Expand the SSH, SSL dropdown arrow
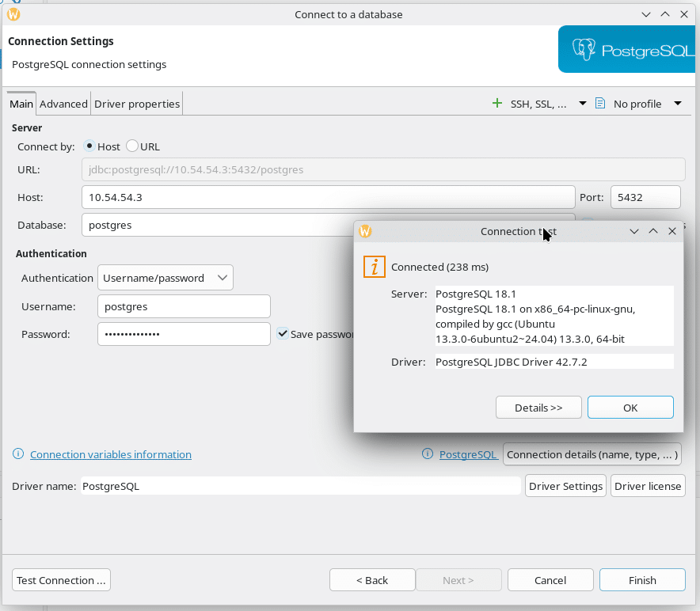The height and width of the screenshot is (611, 700). pos(582,104)
